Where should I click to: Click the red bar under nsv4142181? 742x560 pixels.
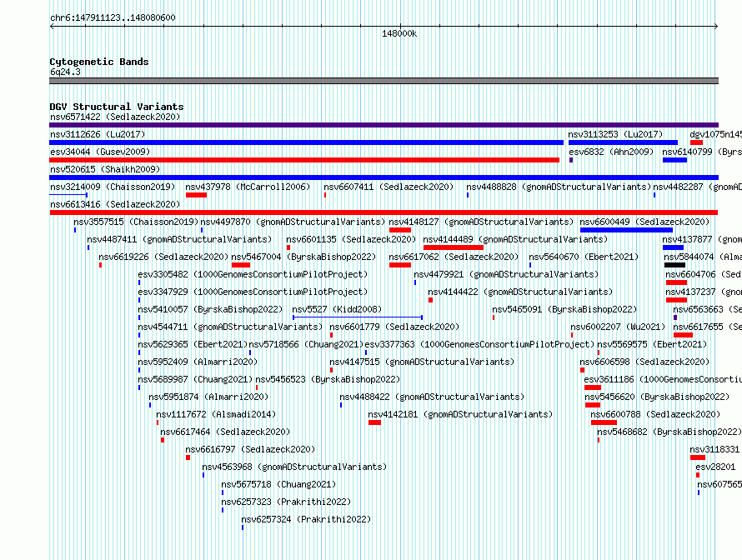coord(375,422)
